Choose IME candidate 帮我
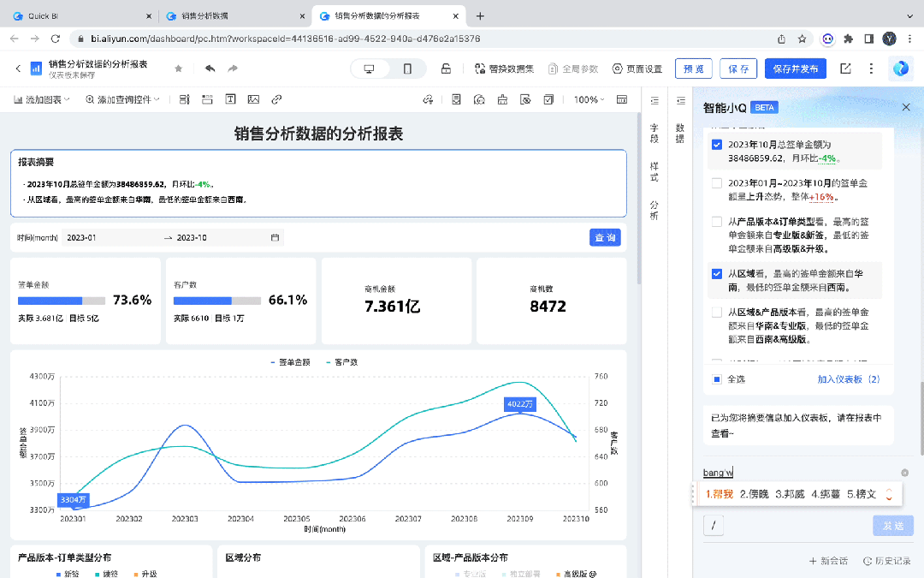This screenshot has width=924, height=578. [719, 494]
